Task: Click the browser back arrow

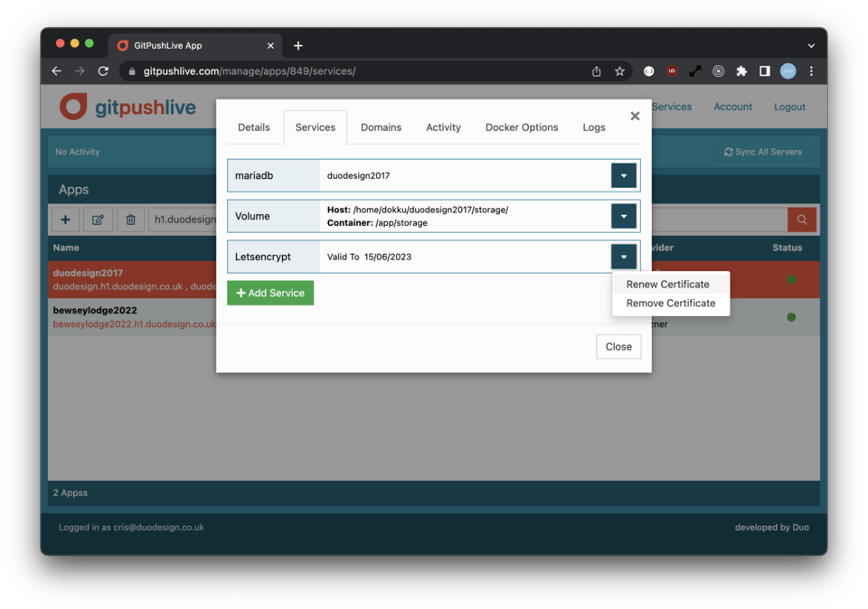Action: click(x=56, y=70)
